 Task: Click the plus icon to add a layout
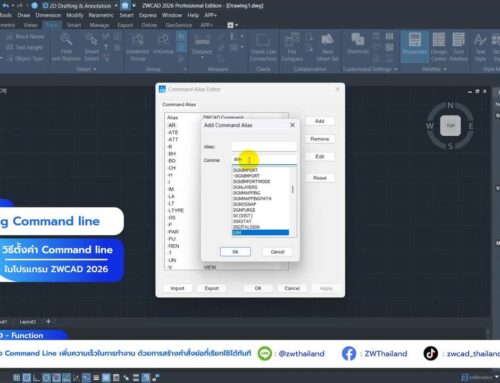(48, 321)
